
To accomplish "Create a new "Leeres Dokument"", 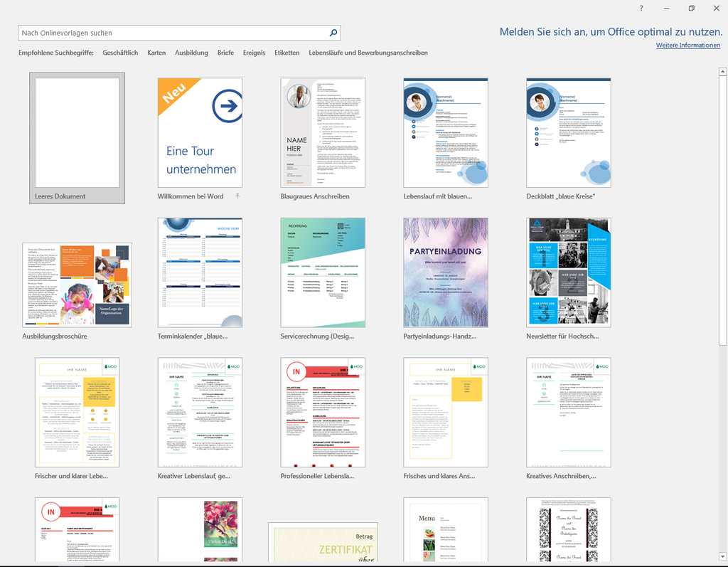I will coord(77,132).
